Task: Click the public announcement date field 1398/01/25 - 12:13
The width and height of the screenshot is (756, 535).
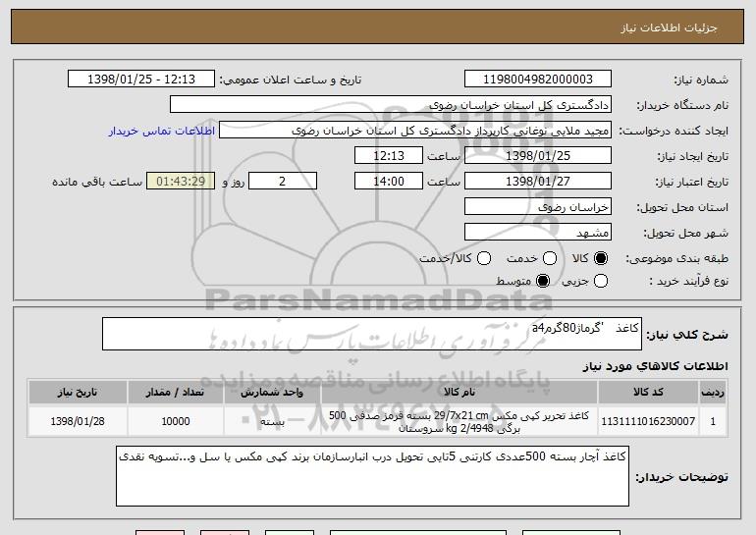Action: (x=141, y=80)
